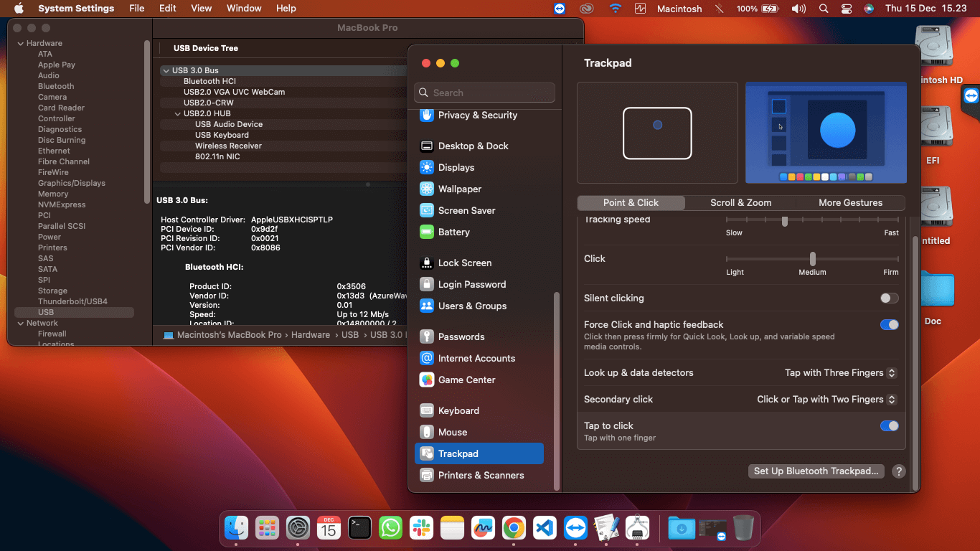Open the Secondary click dropdown
Viewport: 980px width, 551px height.
tap(826, 399)
